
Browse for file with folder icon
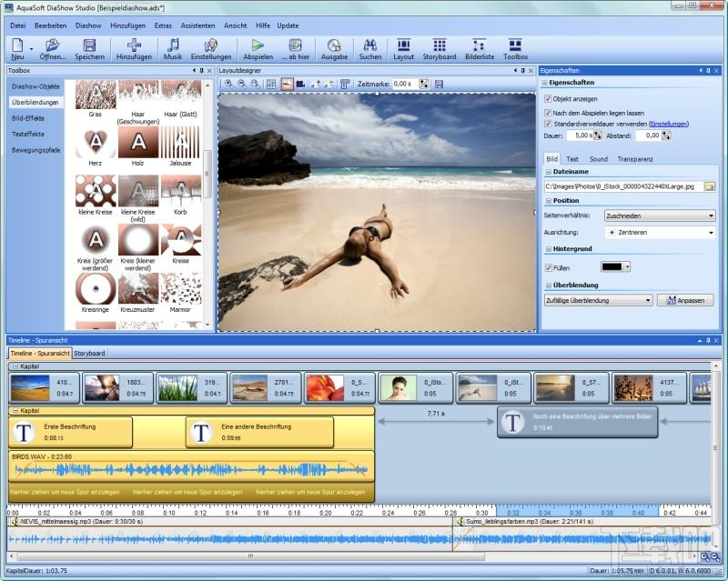click(x=709, y=185)
